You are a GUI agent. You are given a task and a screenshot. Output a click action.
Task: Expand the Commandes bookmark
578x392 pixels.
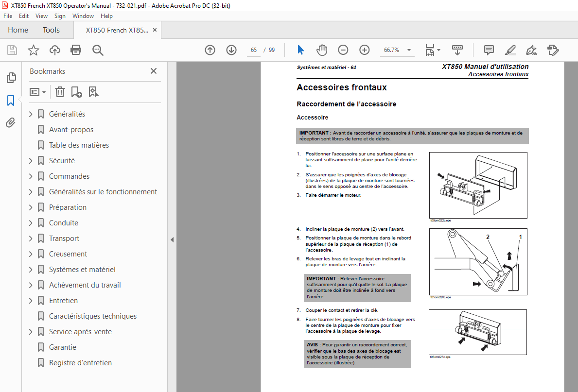tap(31, 176)
